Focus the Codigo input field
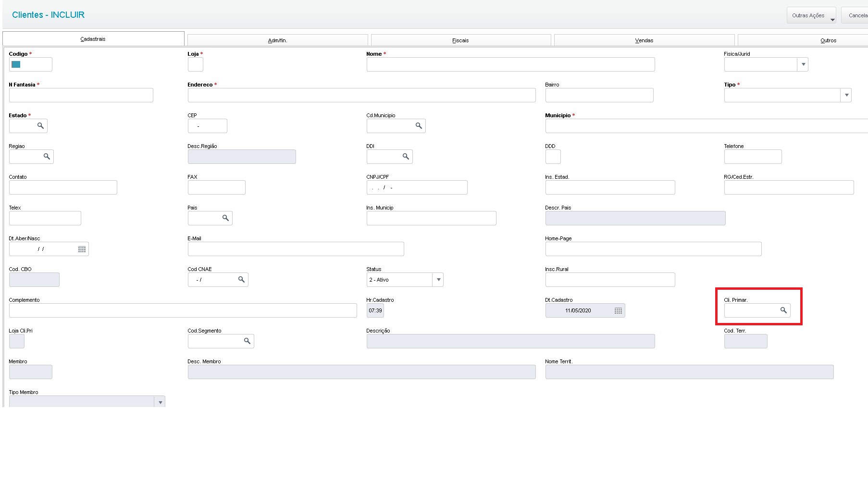Viewport: 868px width, 494px height. pos(31,64)
